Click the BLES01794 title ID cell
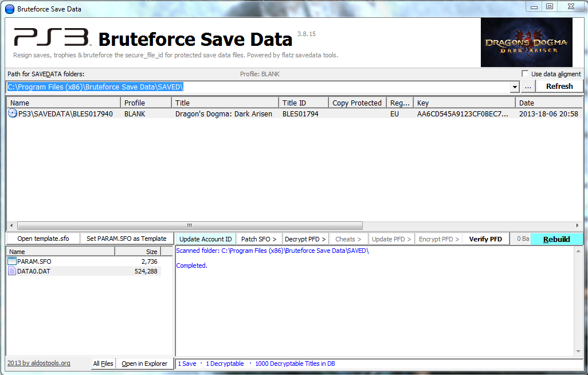This screenshot has width=588, height=375. [x=300, y=114]
